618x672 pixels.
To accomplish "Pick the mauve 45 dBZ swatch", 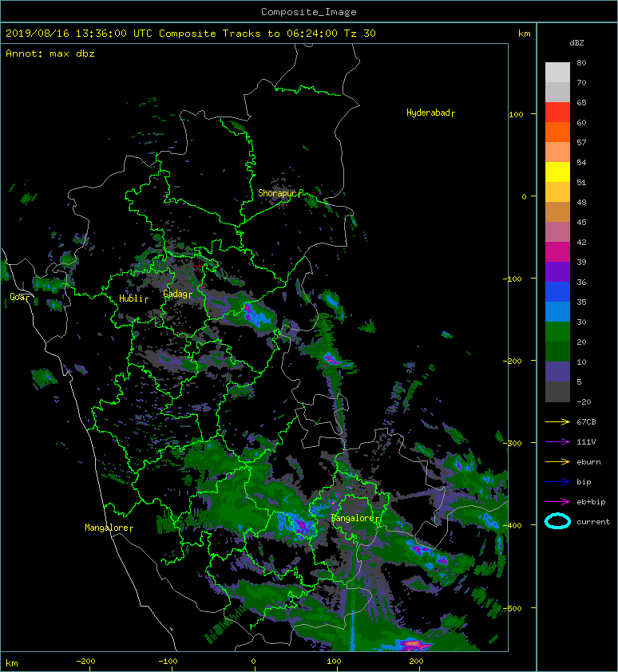I will click(557, 232).
